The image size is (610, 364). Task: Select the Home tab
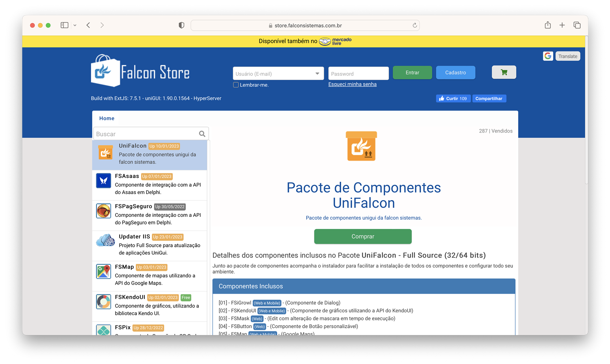point(107,118)
